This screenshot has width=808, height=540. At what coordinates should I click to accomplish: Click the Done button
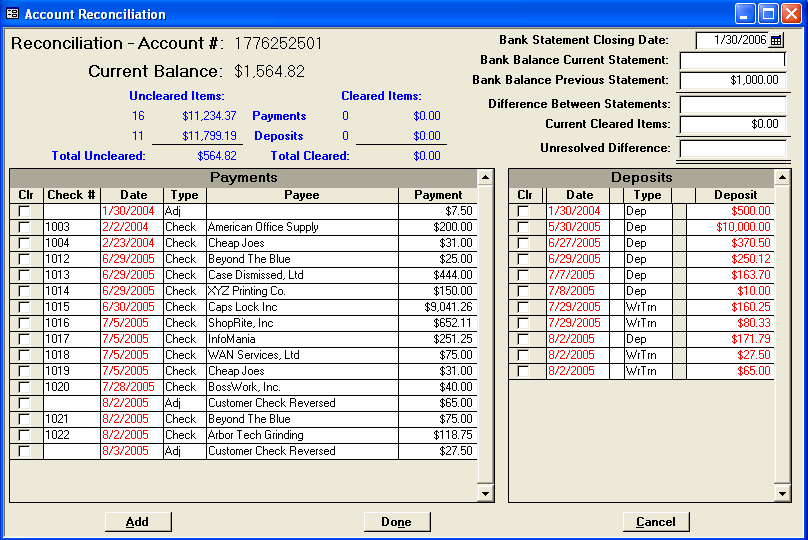tap(396, 522)
